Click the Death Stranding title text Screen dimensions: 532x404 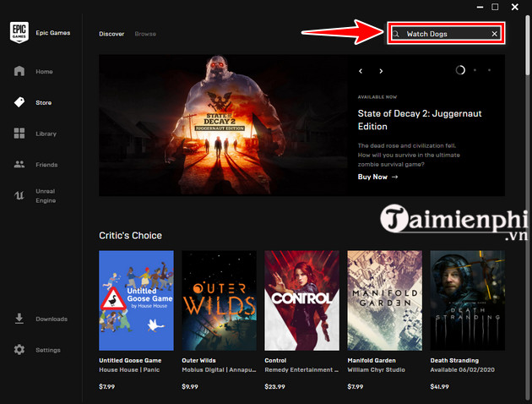454,360
